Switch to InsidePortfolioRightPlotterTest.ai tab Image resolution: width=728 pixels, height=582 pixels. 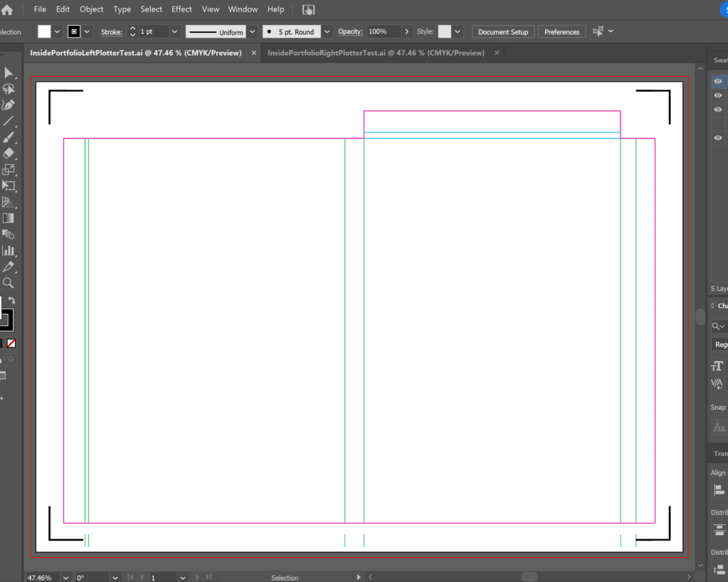pyautogui.click(x=375, y=53)
